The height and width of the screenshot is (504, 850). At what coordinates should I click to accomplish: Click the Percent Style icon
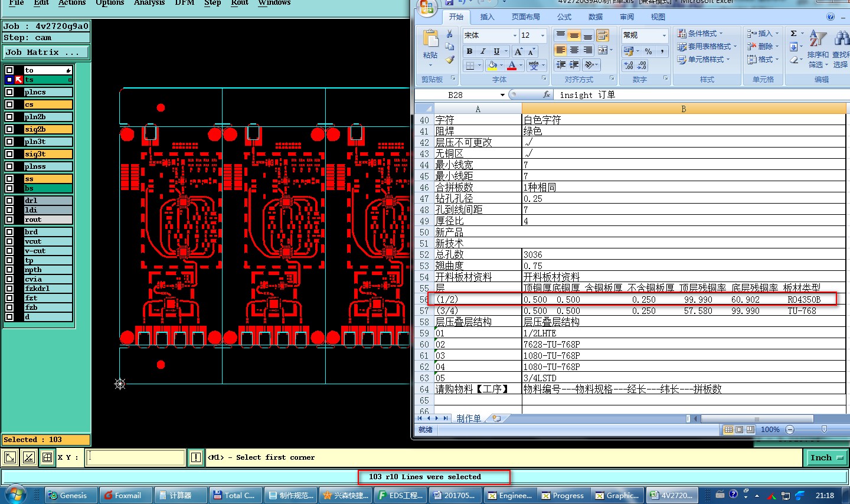648,51
